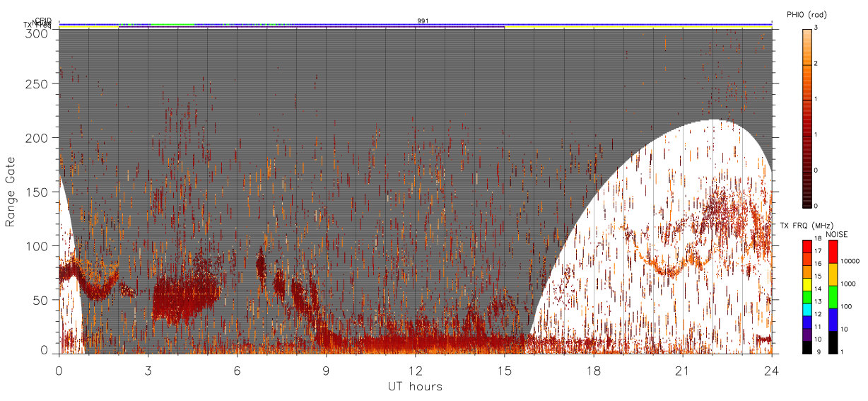Click the UT hours tick label 9
Viewport: 868px width, 401px height.
coord(326,370)
